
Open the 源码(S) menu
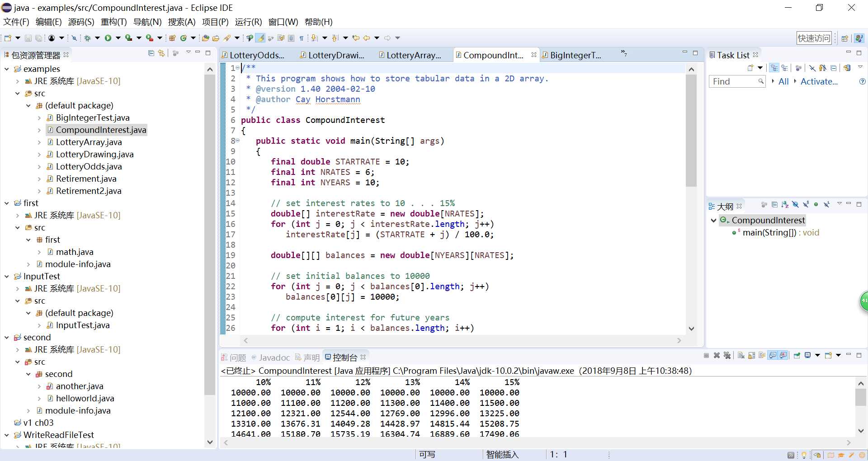pyautogui.click(x=81, y=22)
